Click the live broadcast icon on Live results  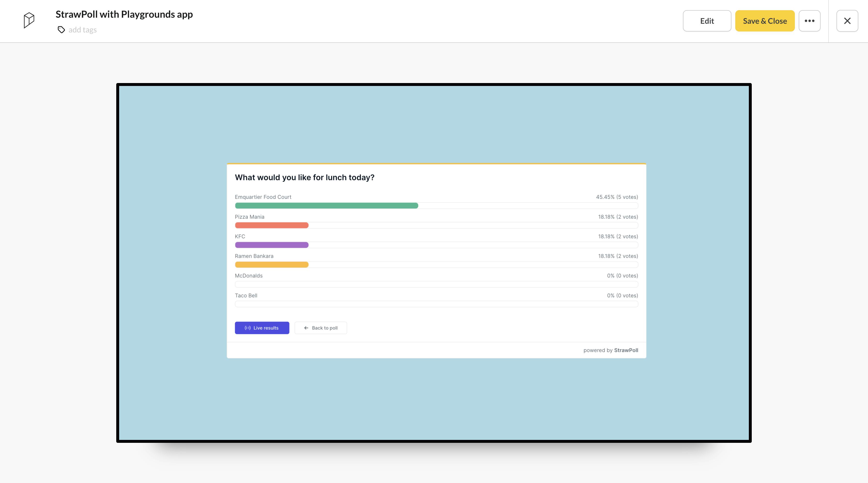(248, 328)
